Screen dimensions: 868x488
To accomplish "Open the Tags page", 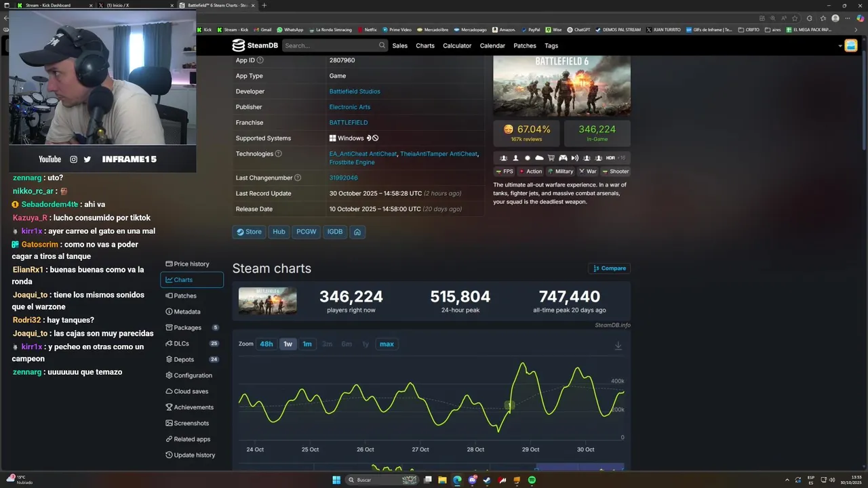I will pyautogui.click(x=551, y=45).
